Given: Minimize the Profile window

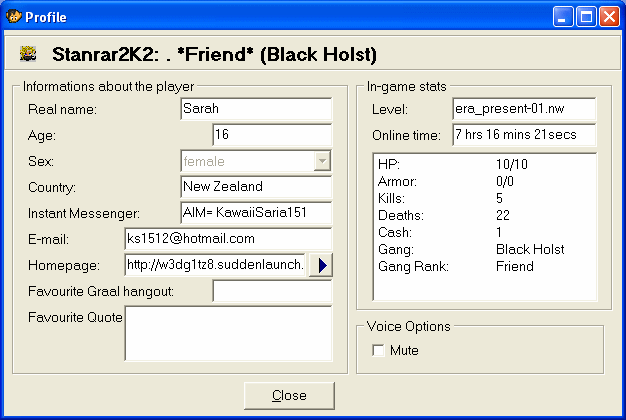Looking at the screenshot, I should pos(567,16).
